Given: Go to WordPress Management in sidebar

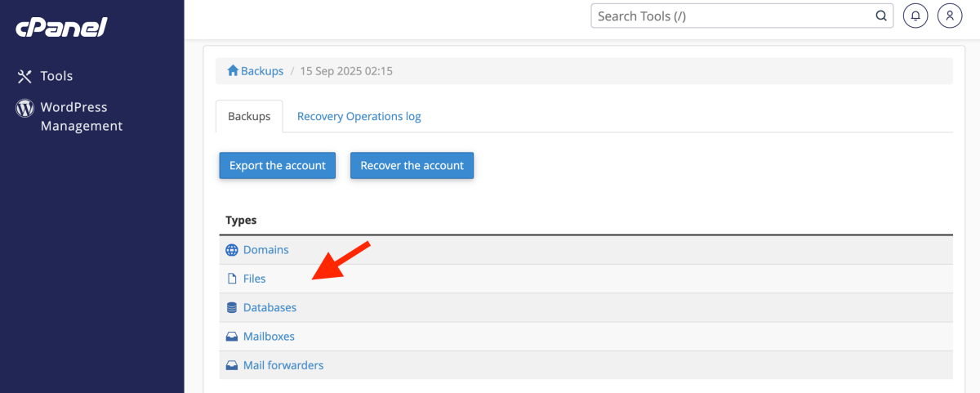Looking at the screenshot, I should pyautogui.click(x=81, y=116).
